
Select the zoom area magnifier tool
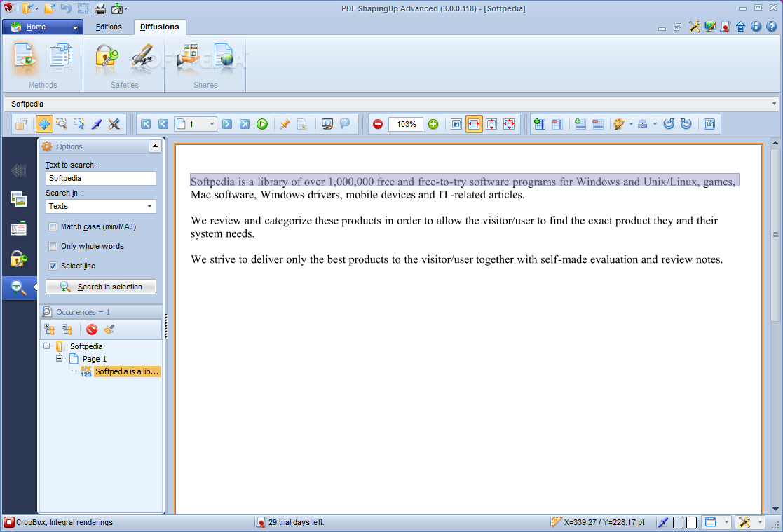coord(62,124)
